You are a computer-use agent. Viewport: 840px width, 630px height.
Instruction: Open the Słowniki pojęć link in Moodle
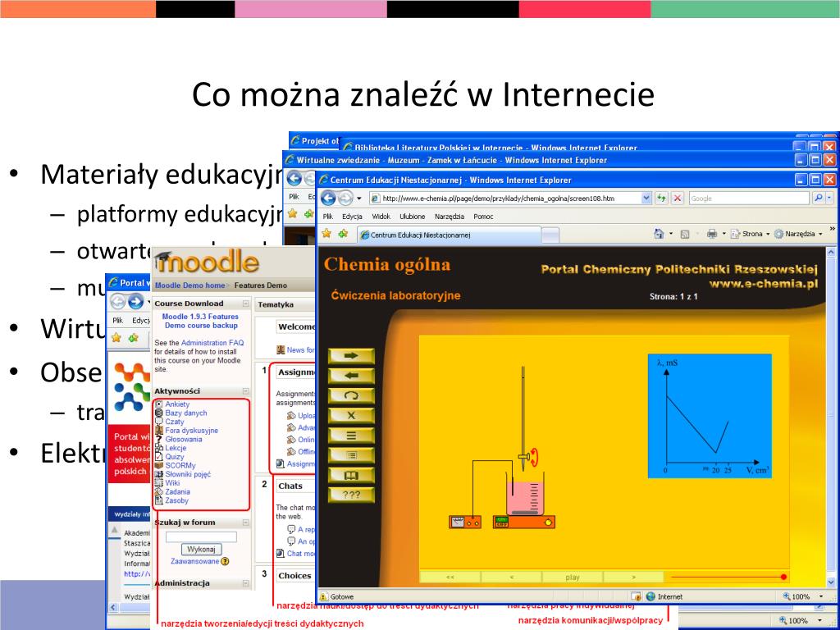coord(188,474)
